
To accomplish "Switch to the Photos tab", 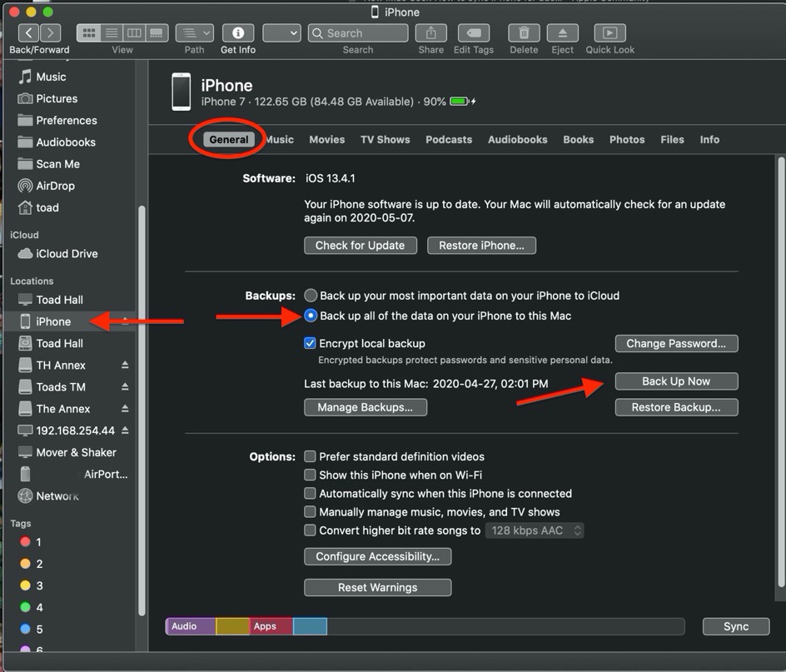I will [x=627, y=139].
